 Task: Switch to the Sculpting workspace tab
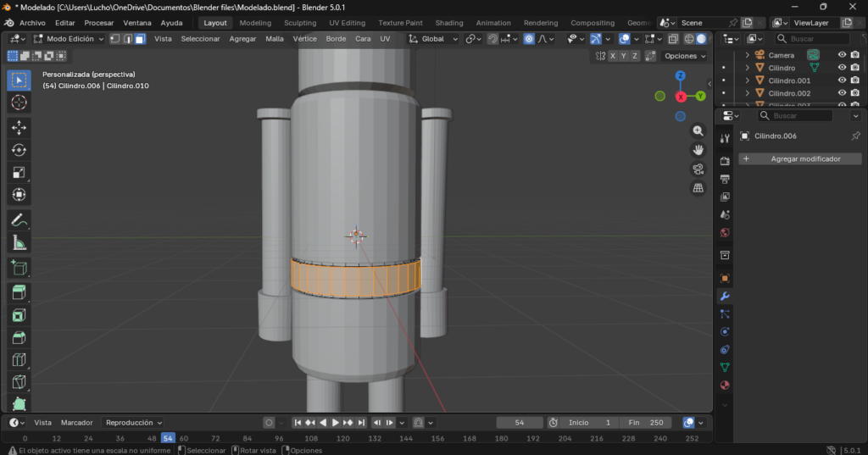[x=300, y=23]
